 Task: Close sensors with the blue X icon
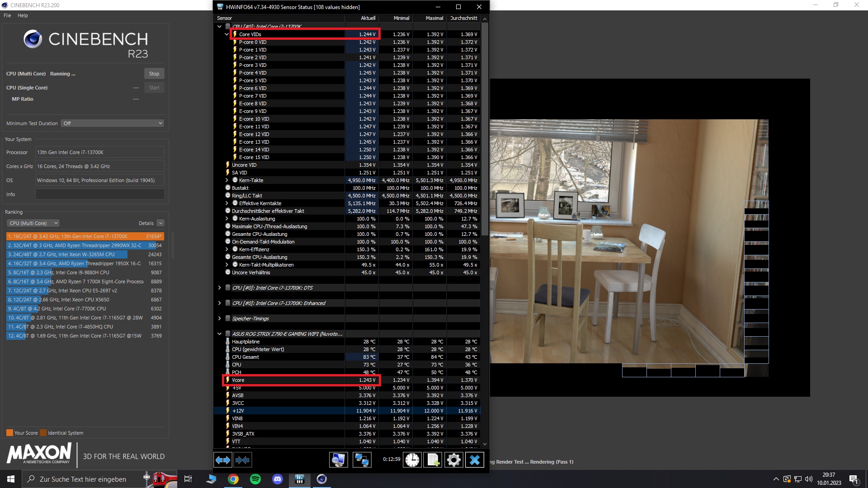pos(474,460)
